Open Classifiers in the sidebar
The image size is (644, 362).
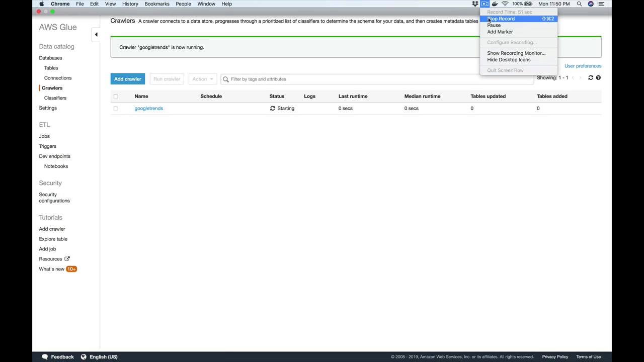click(x=55, y=98)
